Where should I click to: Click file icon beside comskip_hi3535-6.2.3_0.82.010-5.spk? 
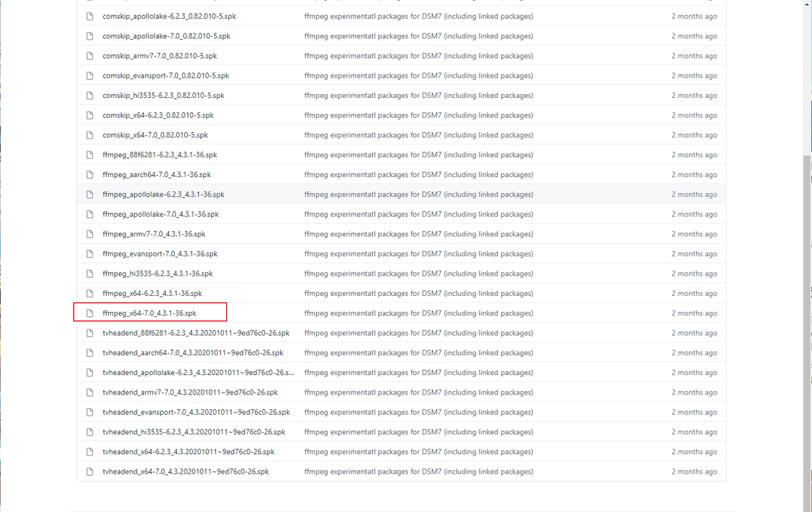pyautogui.click(x=90, y=95)
